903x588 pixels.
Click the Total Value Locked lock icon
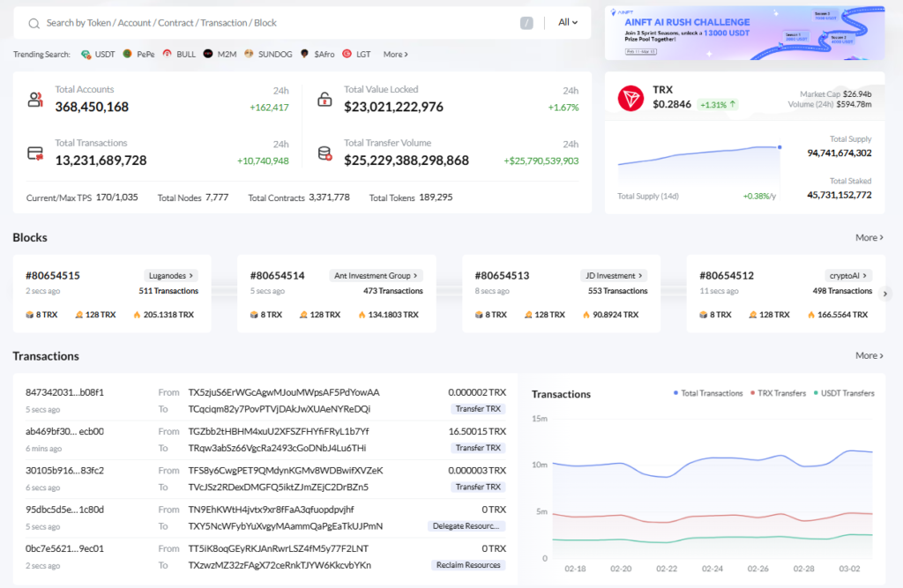[325, 99]
